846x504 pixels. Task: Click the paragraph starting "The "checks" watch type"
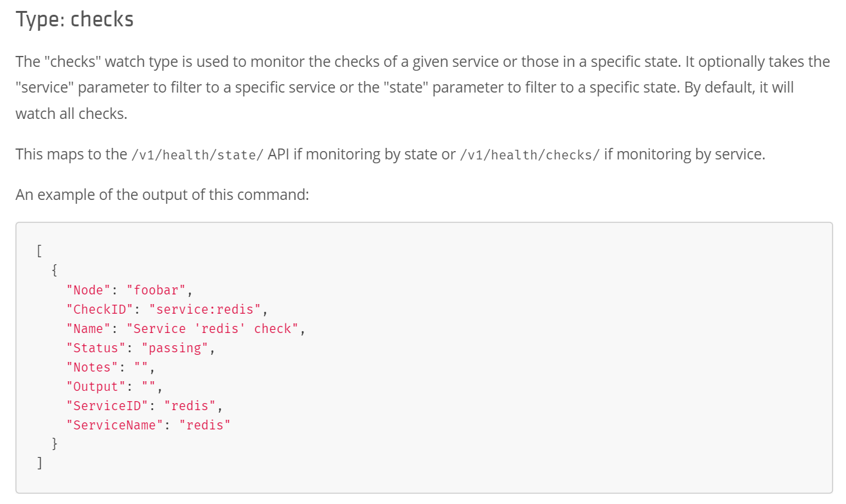422,87
